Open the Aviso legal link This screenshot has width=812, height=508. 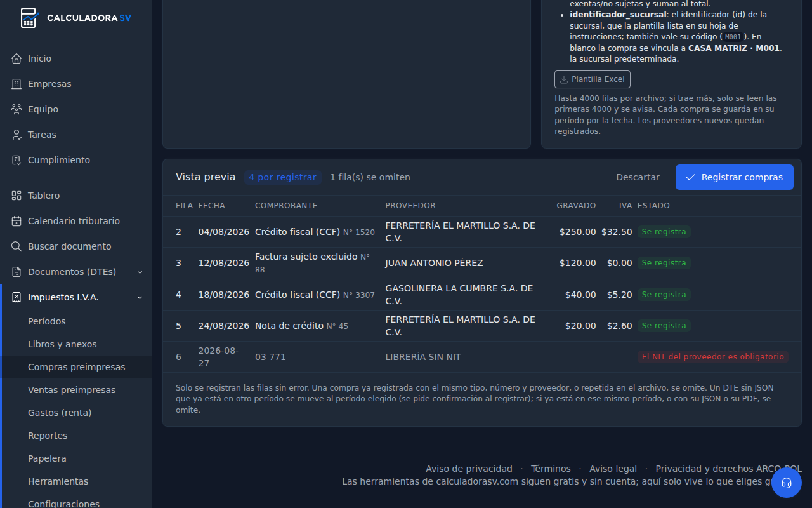click(x=613, y=469)
